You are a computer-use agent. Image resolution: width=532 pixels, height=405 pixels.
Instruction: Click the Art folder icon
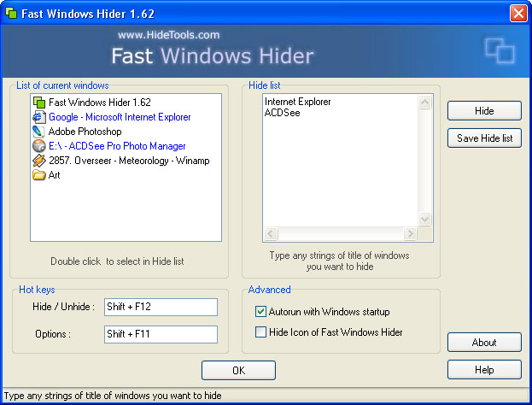click(39, 175)
